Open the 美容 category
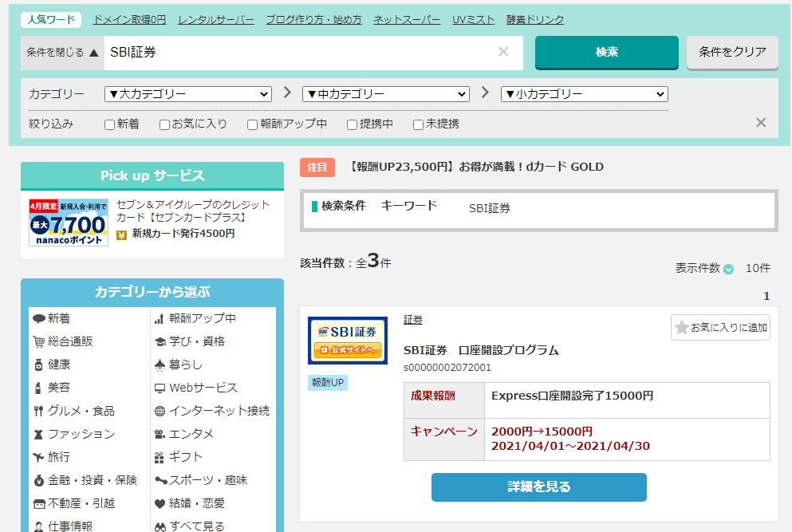Screen dimensions: 792x532 coord(52,388)
